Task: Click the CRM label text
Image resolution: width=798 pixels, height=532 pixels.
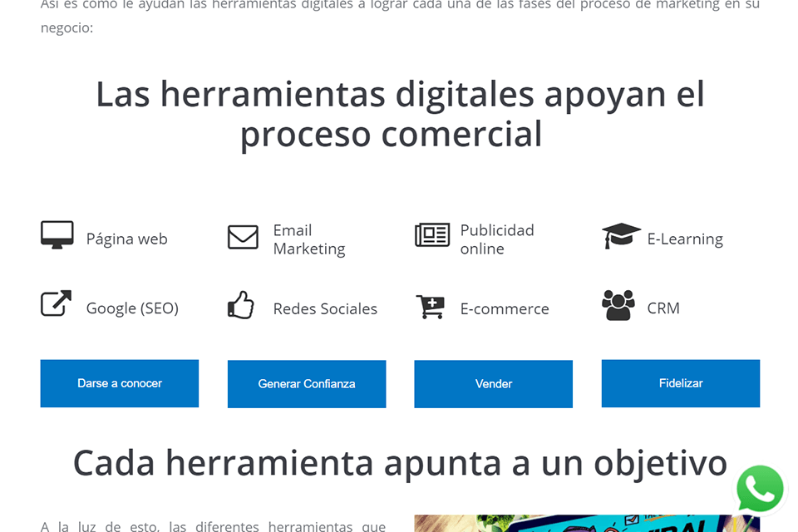Action: [x=663, y=308]
